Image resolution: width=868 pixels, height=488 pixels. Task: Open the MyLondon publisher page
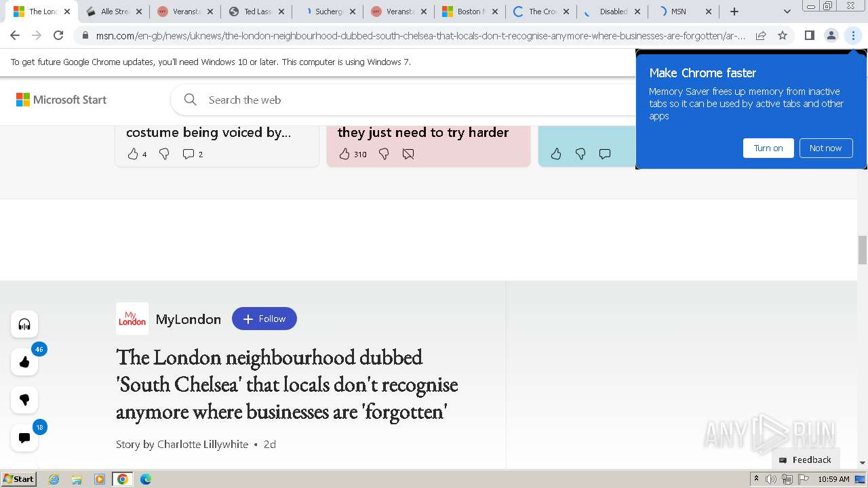coord(189,319)
